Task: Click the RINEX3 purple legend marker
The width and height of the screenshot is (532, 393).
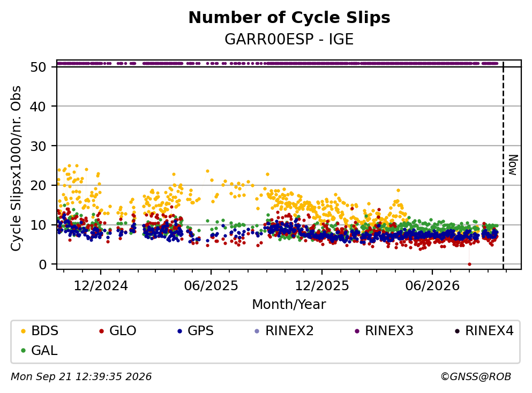Action: click(357, 331)
